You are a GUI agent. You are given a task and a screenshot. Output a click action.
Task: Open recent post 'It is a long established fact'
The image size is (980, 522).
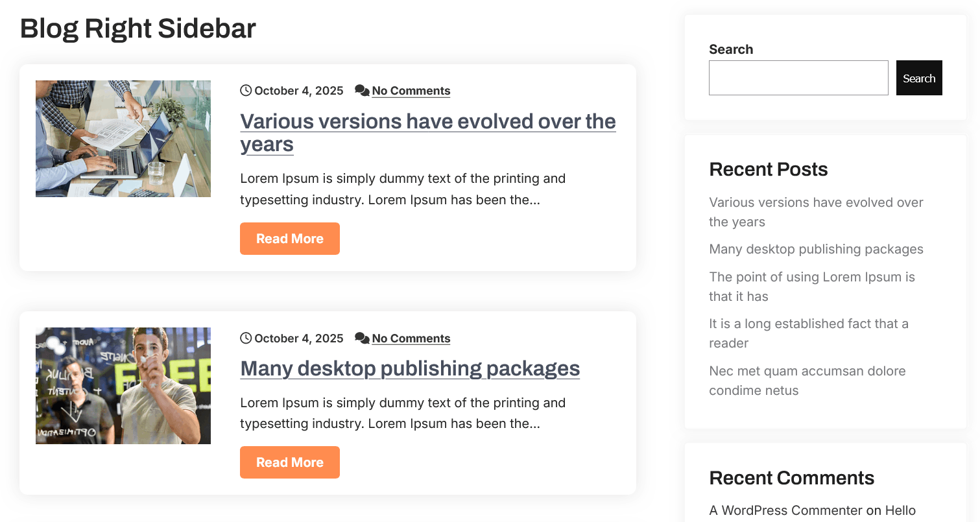[808, 324]
